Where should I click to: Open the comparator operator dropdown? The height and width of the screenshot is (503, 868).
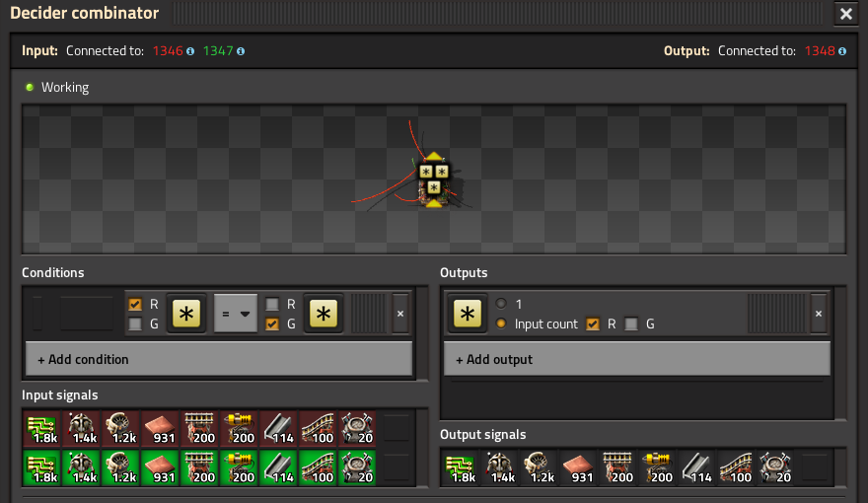(x=236, y=314)
